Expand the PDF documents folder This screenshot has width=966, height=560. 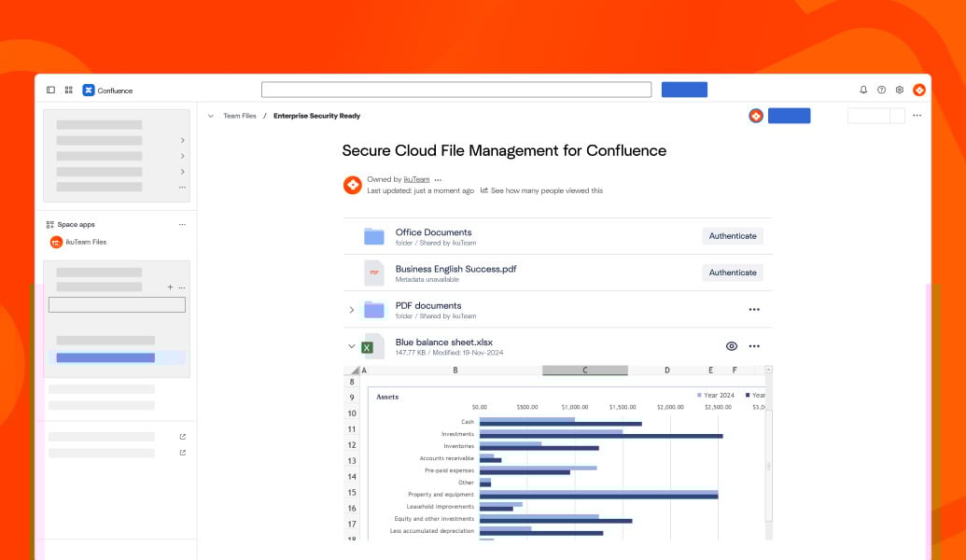pos(352,310)
